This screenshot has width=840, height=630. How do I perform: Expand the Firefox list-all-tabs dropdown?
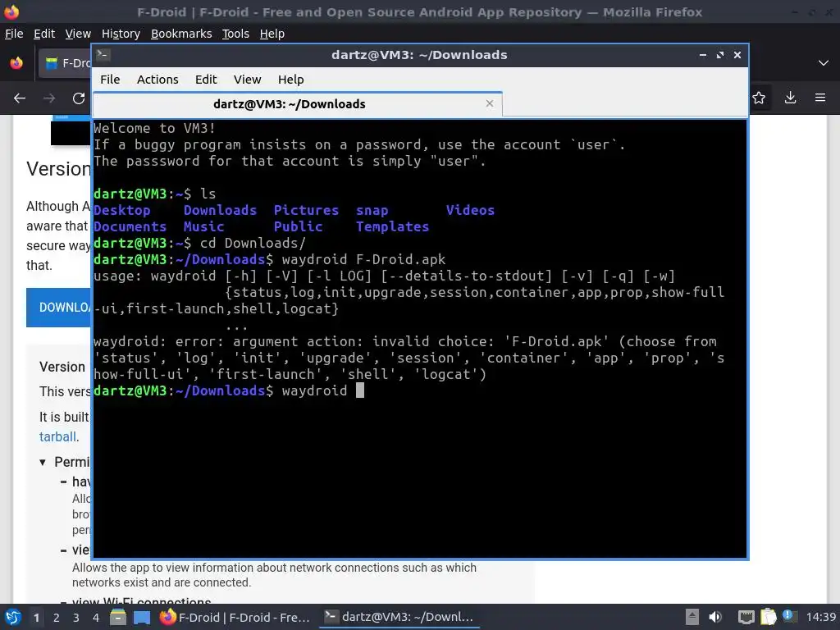point(824,63)
